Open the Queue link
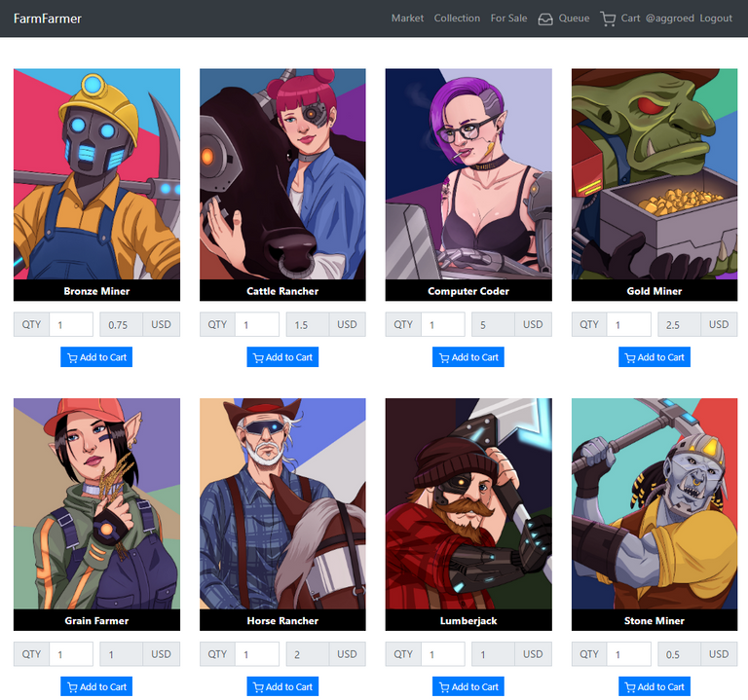This screenshot has width=748, height=700. tap(574, 18)
